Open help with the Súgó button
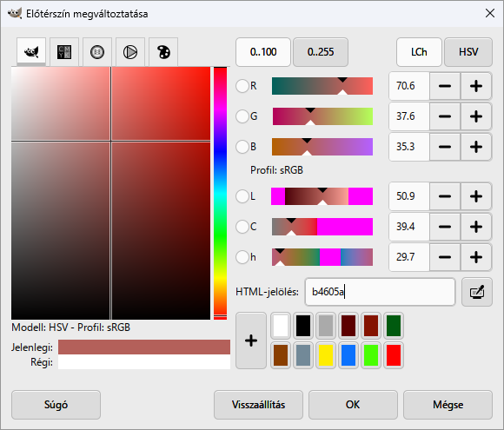The width and height of the screenshot is (504, 430). [x=56, y=405]
